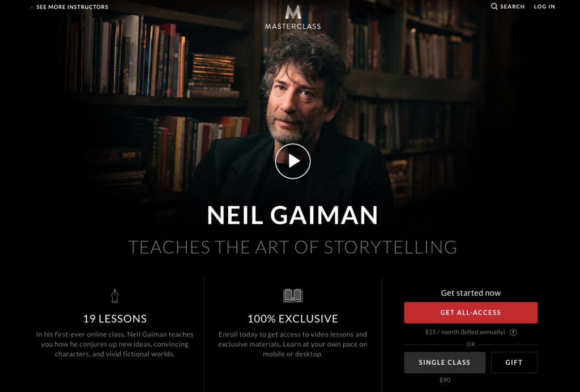Click Teaches the Art of Storytelling subtitle
Viewport: 580px width, 392px height.
293,247
